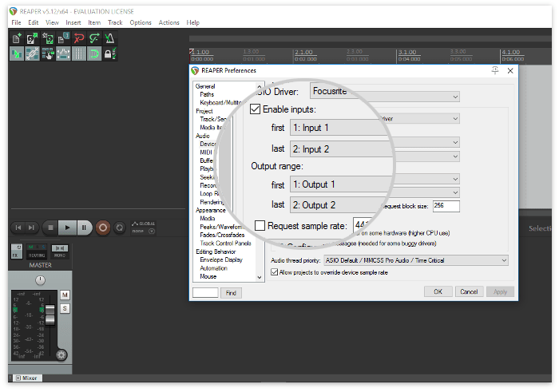The width and height of the screenshot is (559, 392).
Task: Toggle the Repeat loop button
Action: (120, 228)
